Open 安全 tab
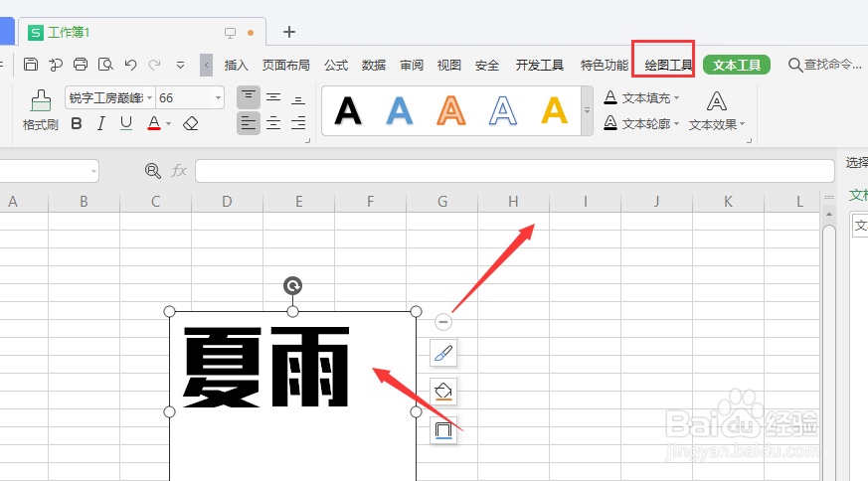 point(487,66)
